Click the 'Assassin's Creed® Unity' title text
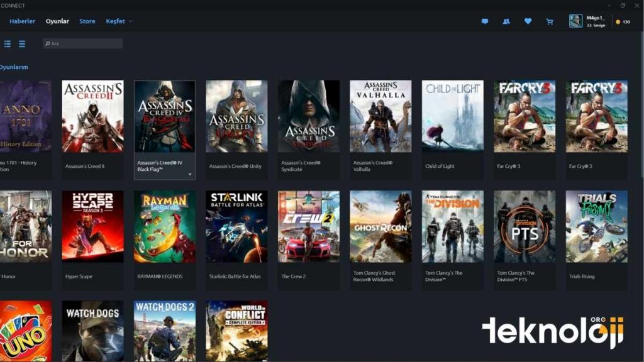The height and width of the screenshot is (362, 644). [x=235, y=166]
